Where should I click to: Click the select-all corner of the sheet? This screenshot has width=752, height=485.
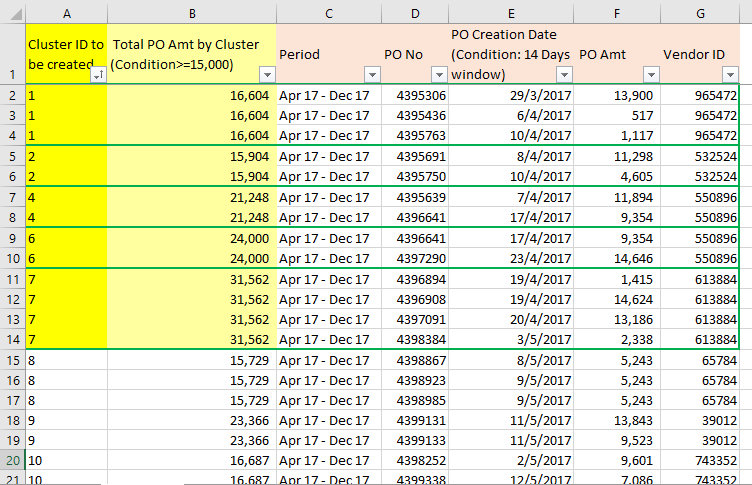(x=12, y=12)
